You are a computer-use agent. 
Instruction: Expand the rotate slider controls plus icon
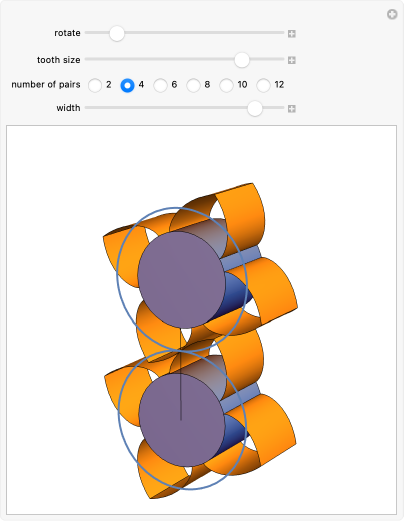click(x=292, y=34)
